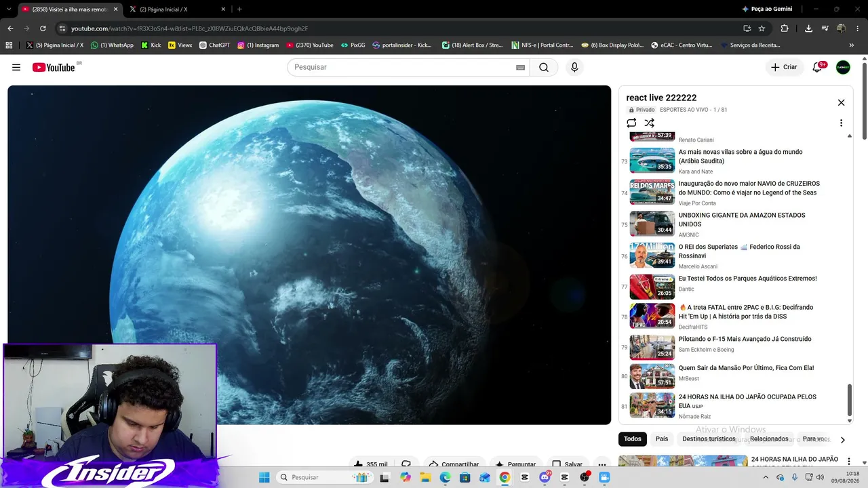Click the search magnifier button on YouTube
Screen dimensions: 868x488
[x=544, y=67]
